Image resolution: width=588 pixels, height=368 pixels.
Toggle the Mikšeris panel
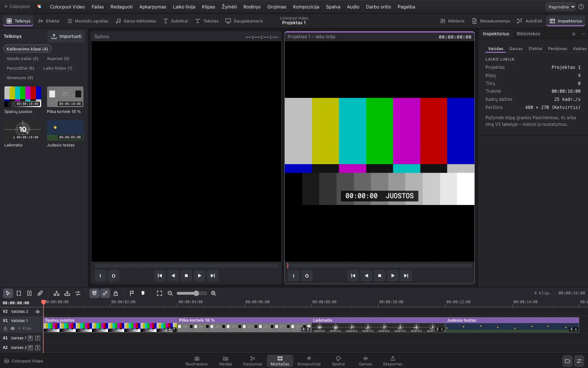click(452, 21)
